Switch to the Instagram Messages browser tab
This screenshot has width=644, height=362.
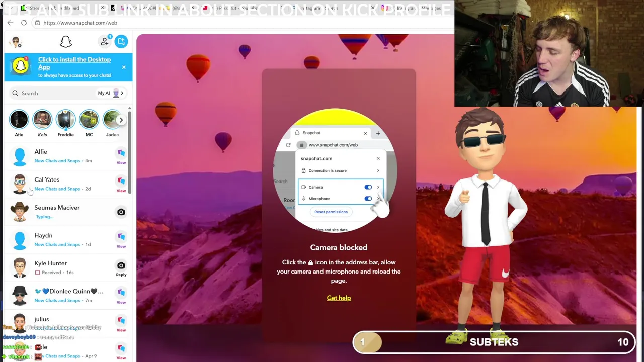point(417,8)
